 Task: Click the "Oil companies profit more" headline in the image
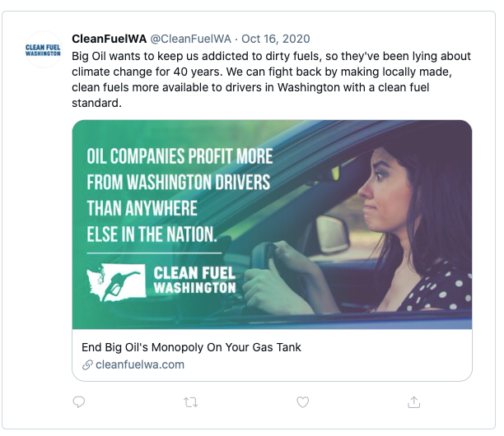180,155
